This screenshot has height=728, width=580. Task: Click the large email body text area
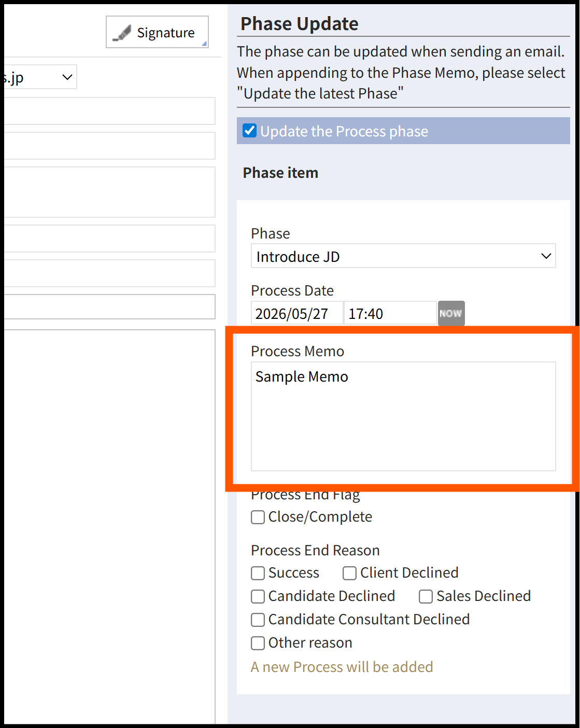click(109, 526)
